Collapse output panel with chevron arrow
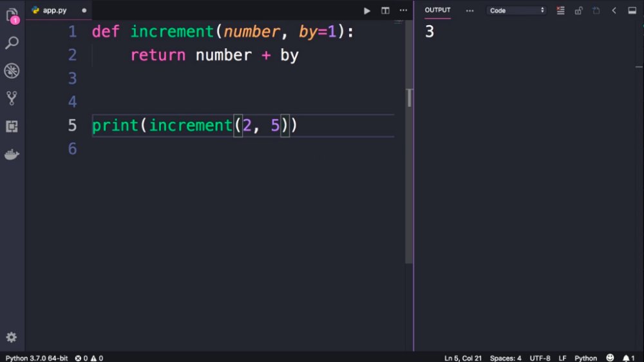 (x=614, y=11)
